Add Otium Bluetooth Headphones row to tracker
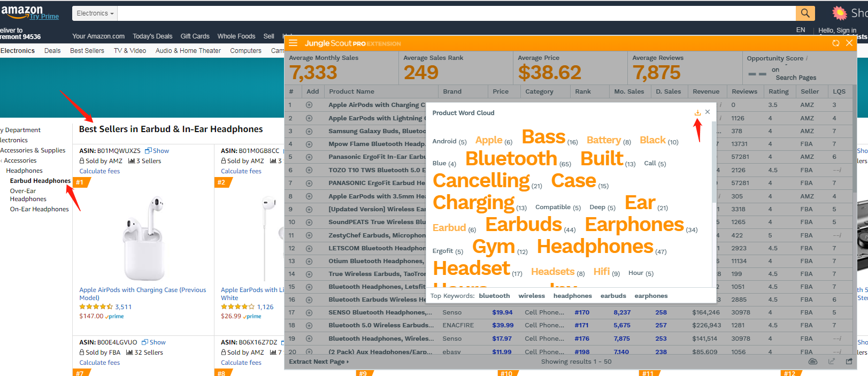Viewport: 868px width, 376px height. [309, 261]
